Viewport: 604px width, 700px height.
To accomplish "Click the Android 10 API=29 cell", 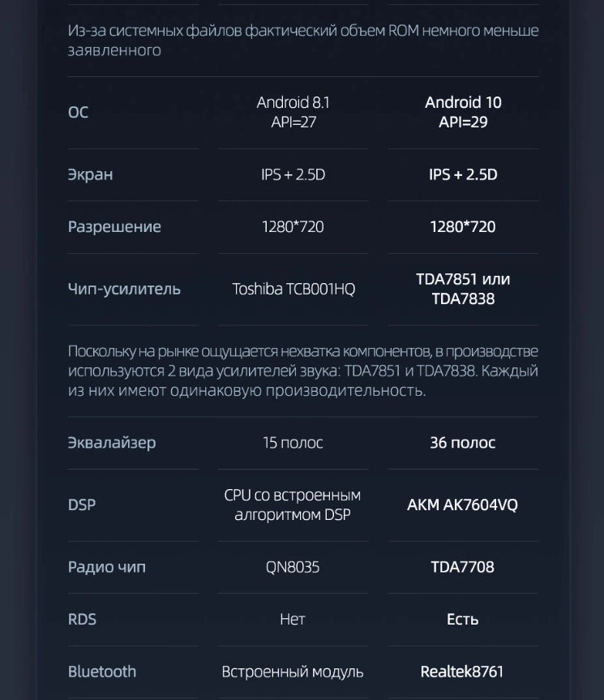I will (463, 112).
